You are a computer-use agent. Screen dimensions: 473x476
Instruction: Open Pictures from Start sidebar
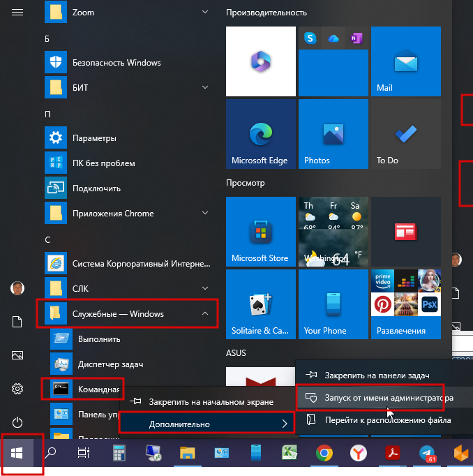17,355
